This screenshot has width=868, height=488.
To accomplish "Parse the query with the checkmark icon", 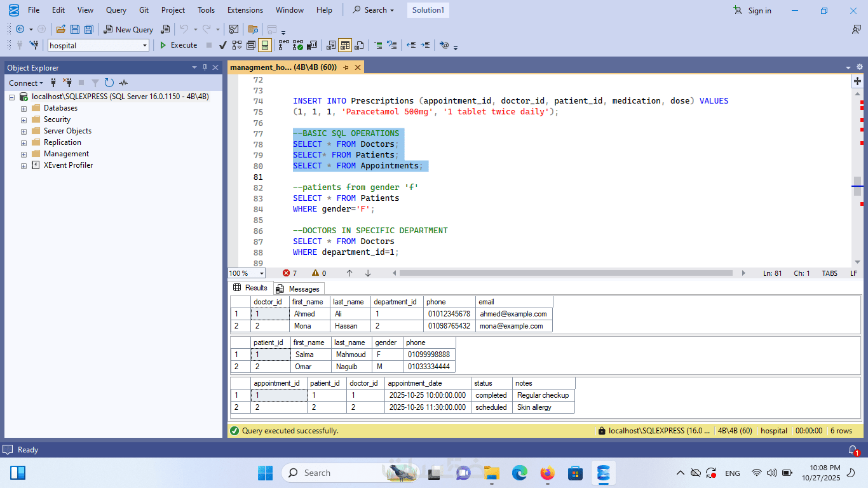I will (x=222, y=45).
